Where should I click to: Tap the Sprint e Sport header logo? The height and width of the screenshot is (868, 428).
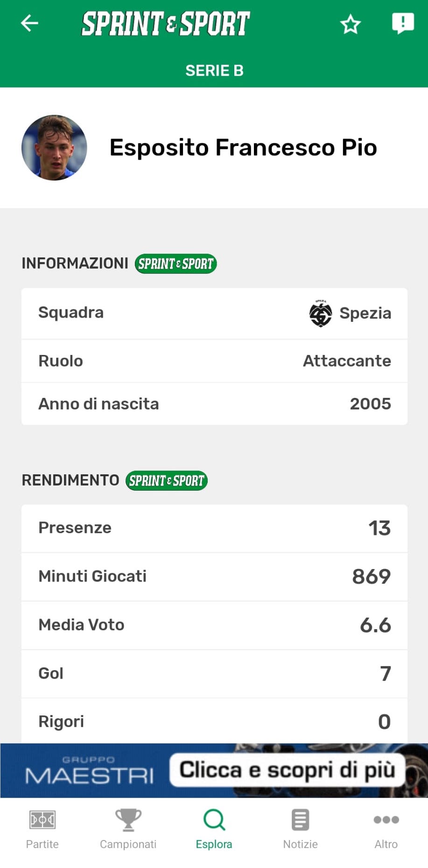point(166,24)
